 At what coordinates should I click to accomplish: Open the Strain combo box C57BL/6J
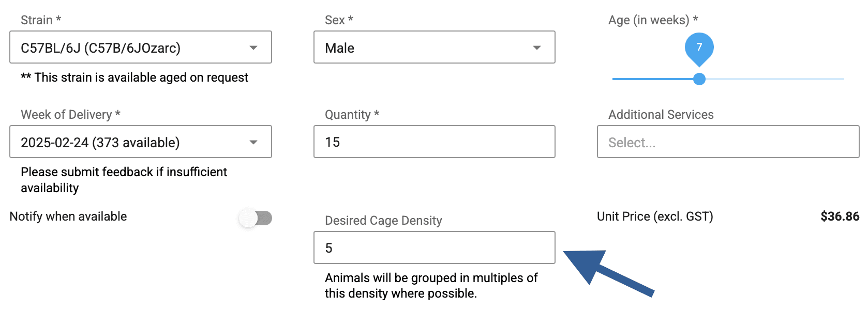point(129,48)
